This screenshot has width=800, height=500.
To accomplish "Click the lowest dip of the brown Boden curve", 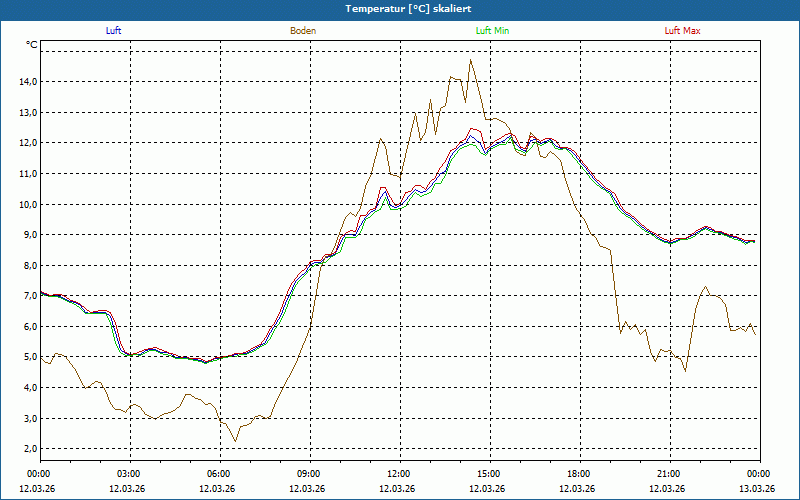I will [236, 441].
